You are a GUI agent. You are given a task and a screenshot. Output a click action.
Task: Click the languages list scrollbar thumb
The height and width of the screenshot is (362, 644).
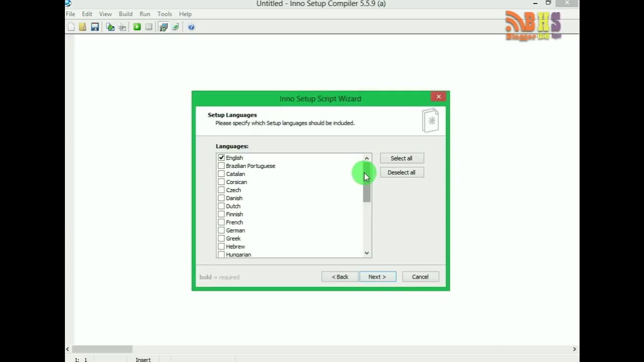[367, 183]
